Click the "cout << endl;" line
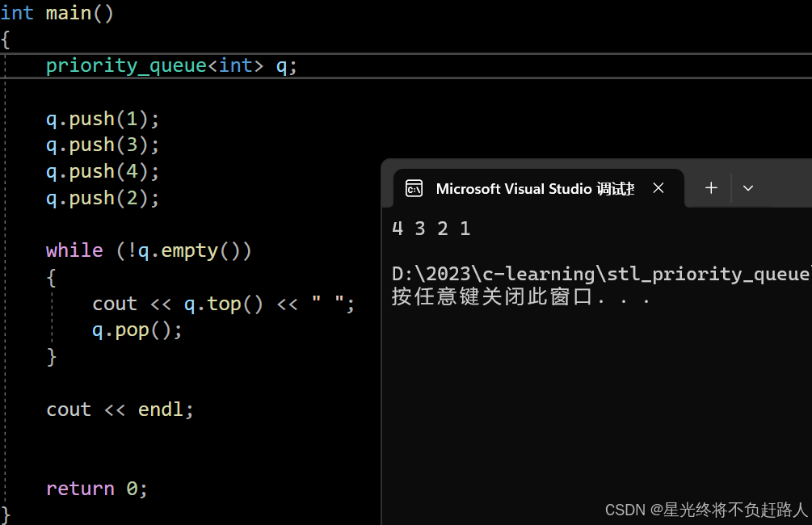The width and height of the screenshot is (812, 525). tap(120, 409)
